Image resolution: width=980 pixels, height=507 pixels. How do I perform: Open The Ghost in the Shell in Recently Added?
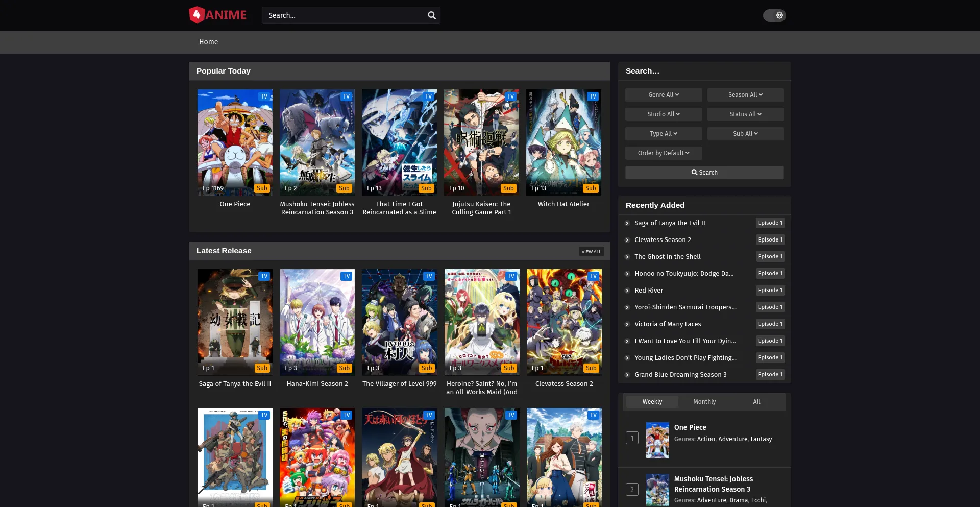(x=667, y=257)
